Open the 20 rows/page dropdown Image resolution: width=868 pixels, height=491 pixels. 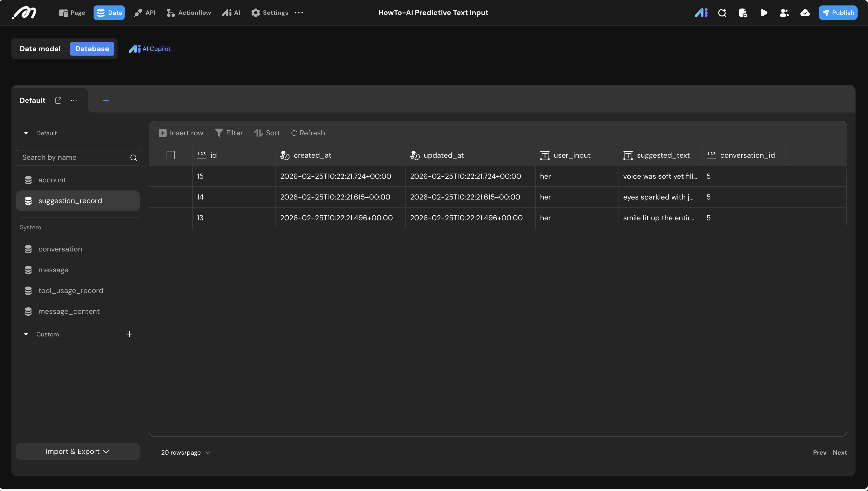(186, 453)
